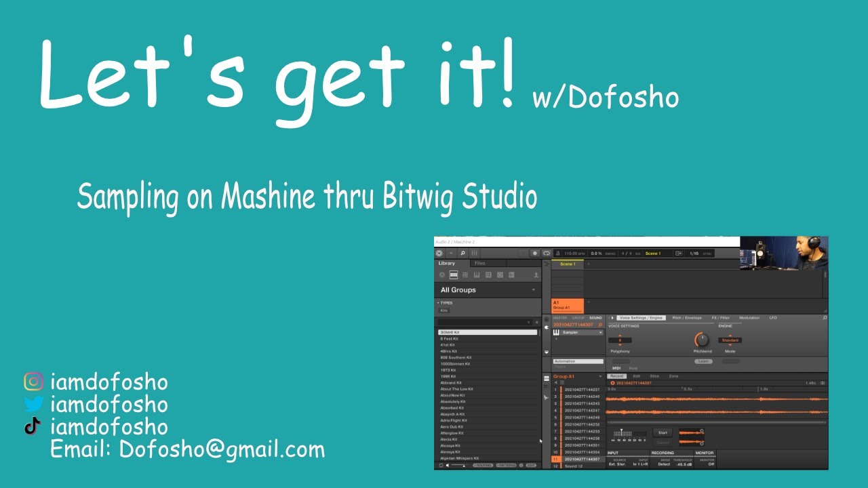Open the LFO page
This screenshot has height=488, width=868.
click(773, 318)
